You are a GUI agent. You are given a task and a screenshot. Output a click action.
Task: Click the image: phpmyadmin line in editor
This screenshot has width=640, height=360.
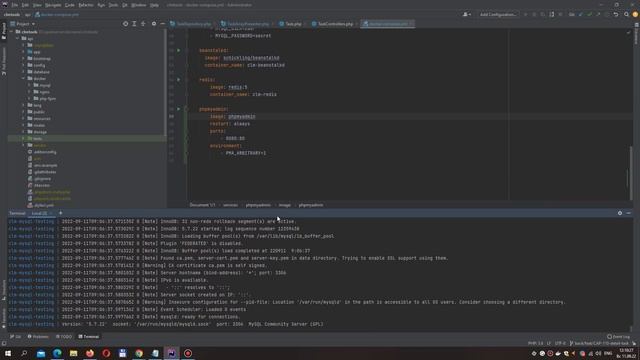pyautogui.click(x=233, y=116)
